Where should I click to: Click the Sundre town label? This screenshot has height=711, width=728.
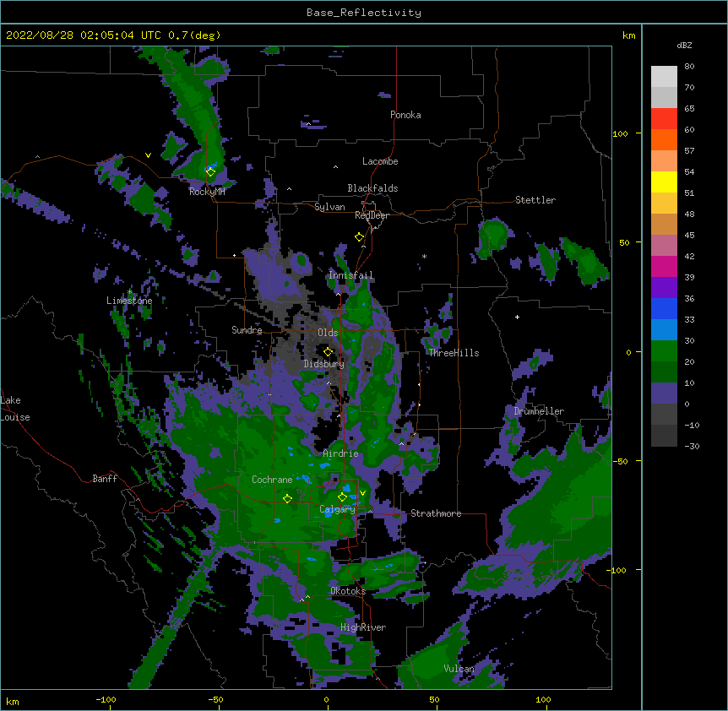click(x=247, y=330)
